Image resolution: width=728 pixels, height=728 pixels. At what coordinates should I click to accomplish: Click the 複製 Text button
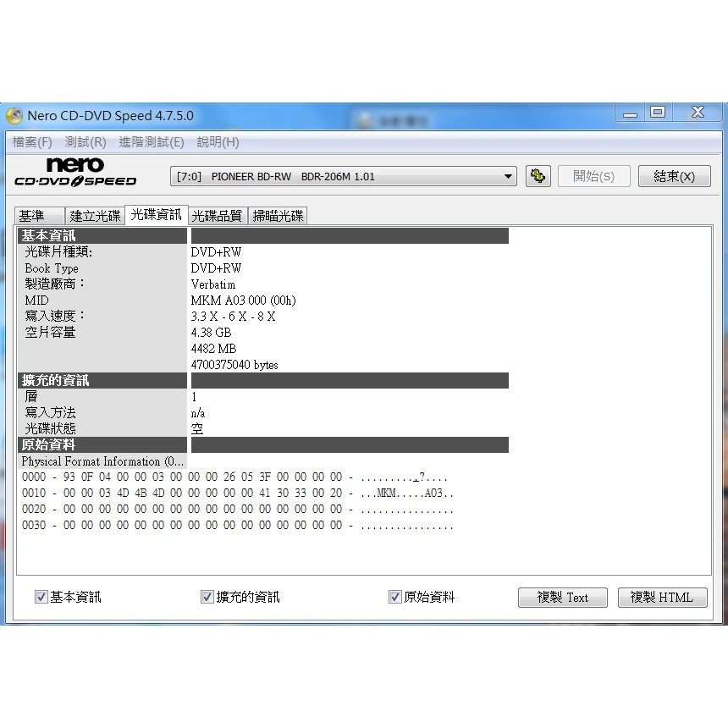563,598
